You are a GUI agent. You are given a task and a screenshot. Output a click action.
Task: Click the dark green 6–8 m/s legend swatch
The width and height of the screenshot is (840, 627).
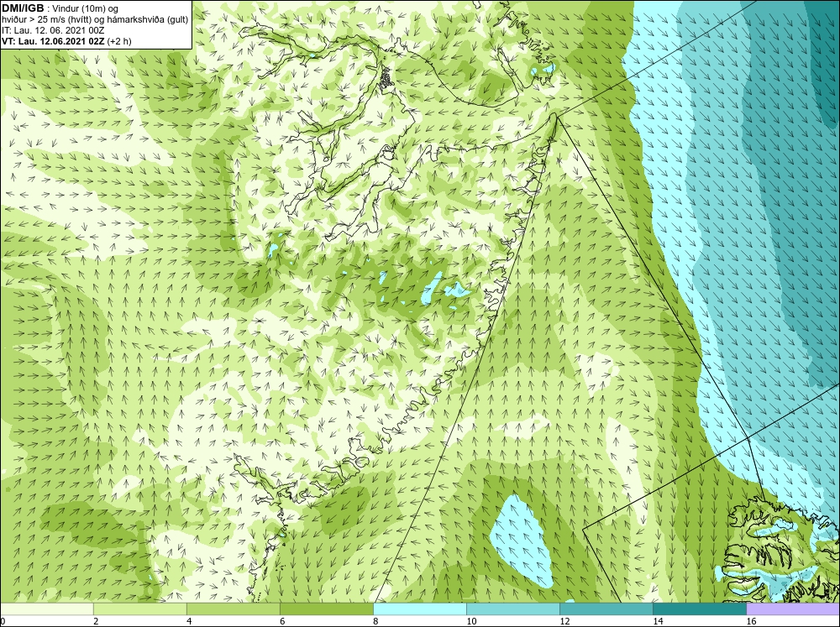[x=327, y=609]
